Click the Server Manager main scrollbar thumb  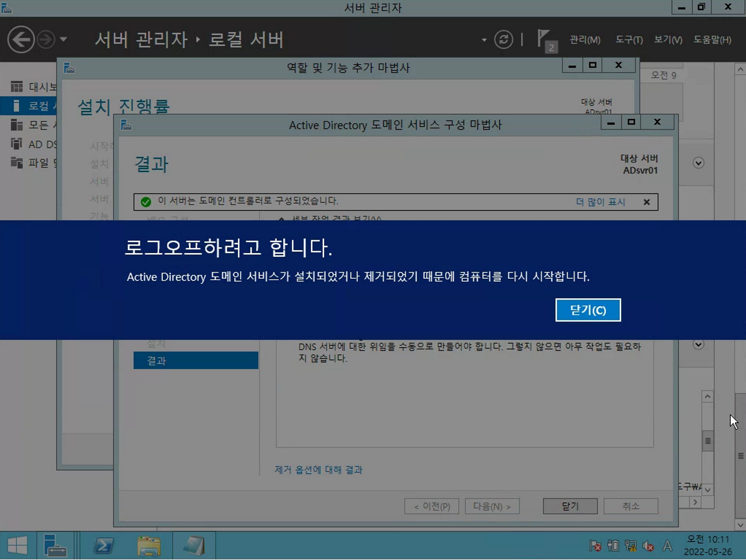(x=741, y=456)
